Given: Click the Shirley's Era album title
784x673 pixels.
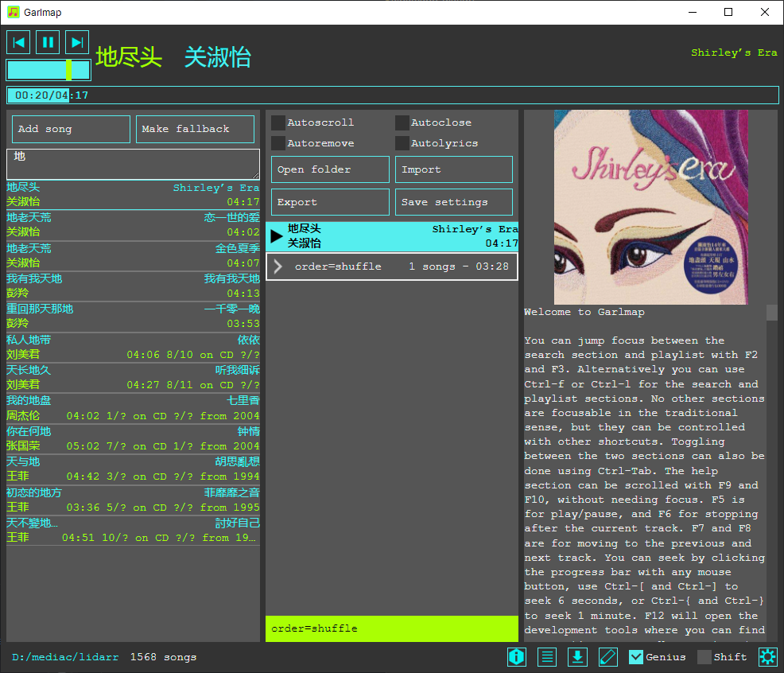Looking at the screenshot, I should point(734,53).
